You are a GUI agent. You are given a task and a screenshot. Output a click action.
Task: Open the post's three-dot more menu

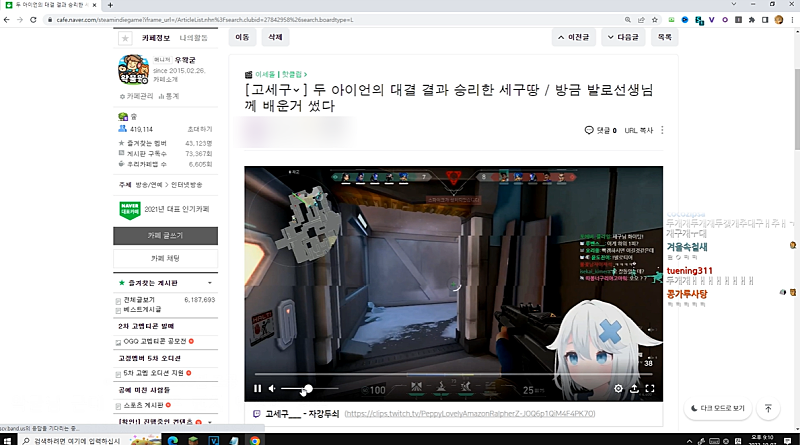point(662,130)
